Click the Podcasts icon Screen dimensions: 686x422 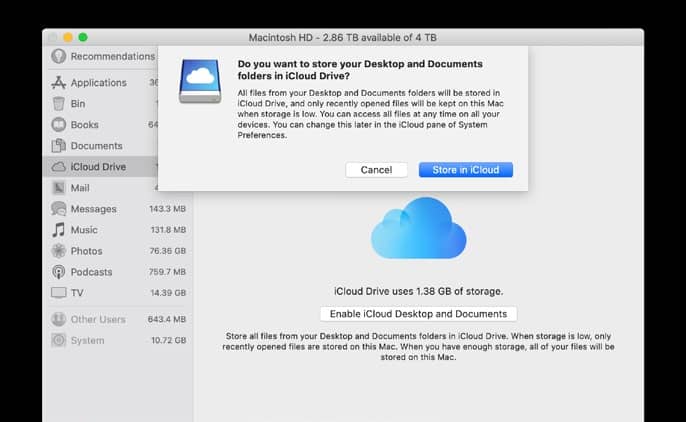coord(59,272)
